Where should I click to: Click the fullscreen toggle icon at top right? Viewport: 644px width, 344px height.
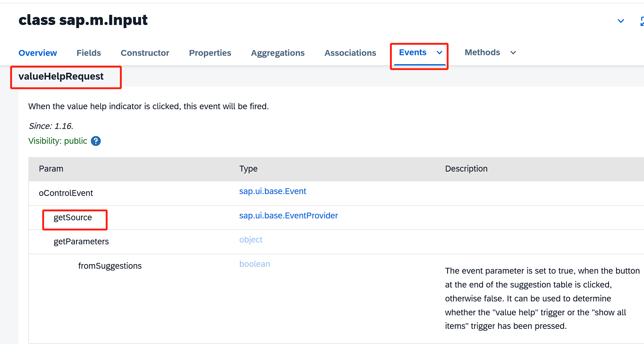(x=642, y=21)
